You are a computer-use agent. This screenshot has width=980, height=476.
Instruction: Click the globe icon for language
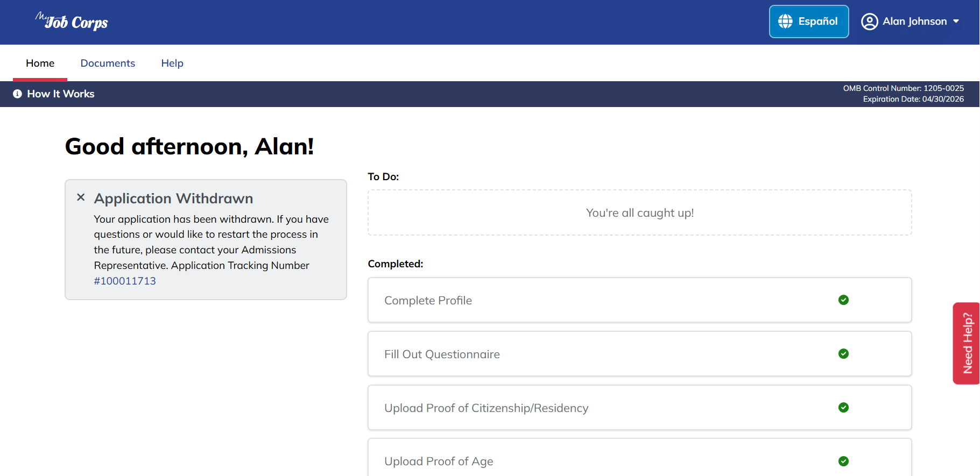(x=785, y=22)
